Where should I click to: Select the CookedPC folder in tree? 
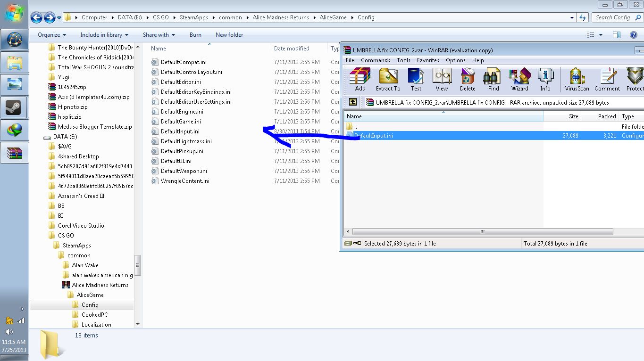click(x=94, y=315)
